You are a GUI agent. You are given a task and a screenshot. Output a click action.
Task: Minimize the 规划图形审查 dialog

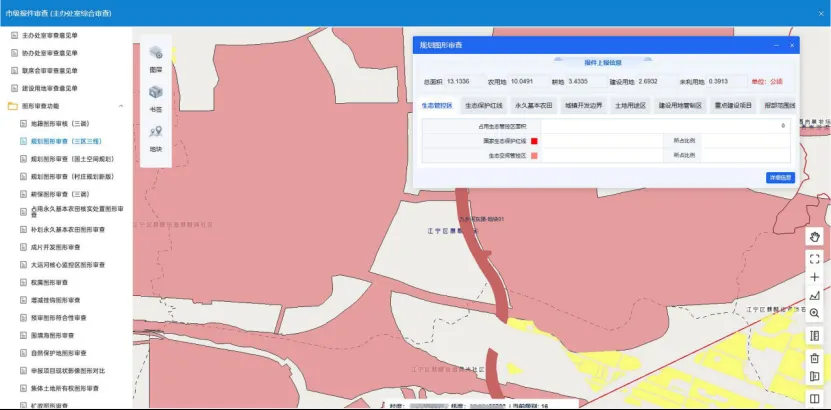coord(776,46)
